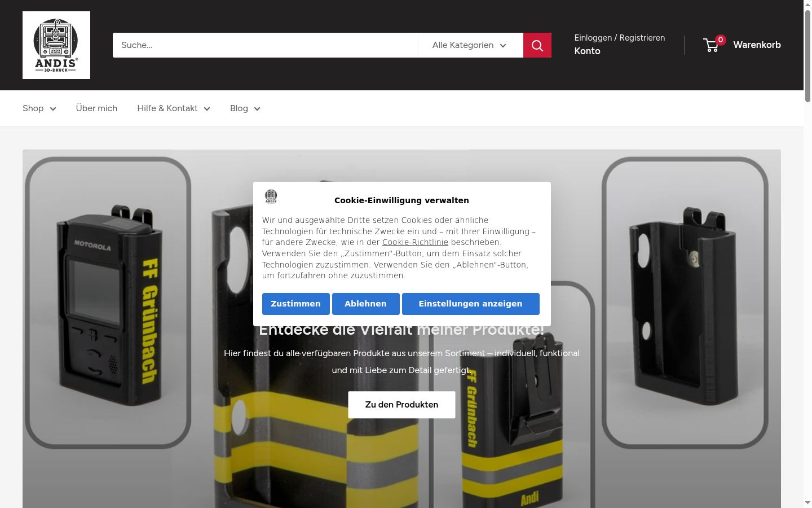
Task: Click the Warenkorb link
Action: [757, 45]
